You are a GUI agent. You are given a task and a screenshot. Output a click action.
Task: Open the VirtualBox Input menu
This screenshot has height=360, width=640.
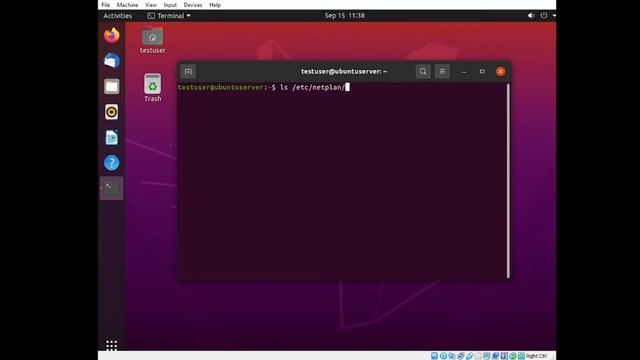click(170, 5)
